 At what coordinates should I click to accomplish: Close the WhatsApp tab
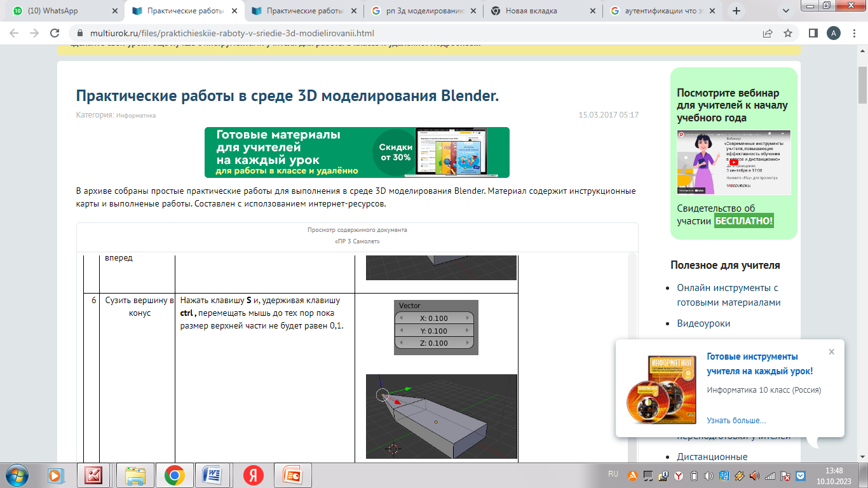tap(114, 11)
